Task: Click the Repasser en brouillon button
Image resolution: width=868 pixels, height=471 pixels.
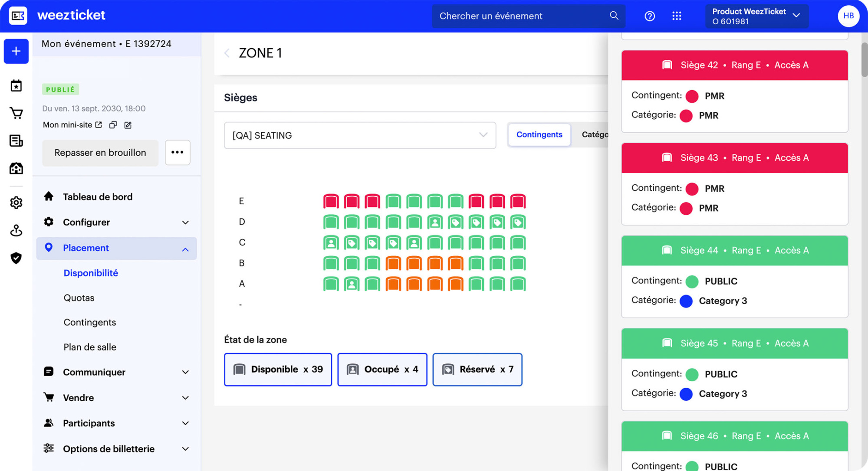Action: tap(100, 153)
